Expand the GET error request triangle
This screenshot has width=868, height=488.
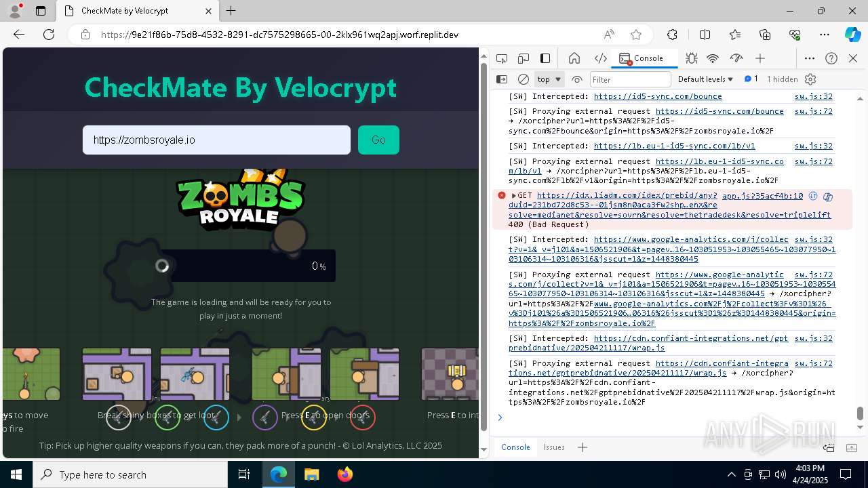pyautogui.click(x=513, y=196)
